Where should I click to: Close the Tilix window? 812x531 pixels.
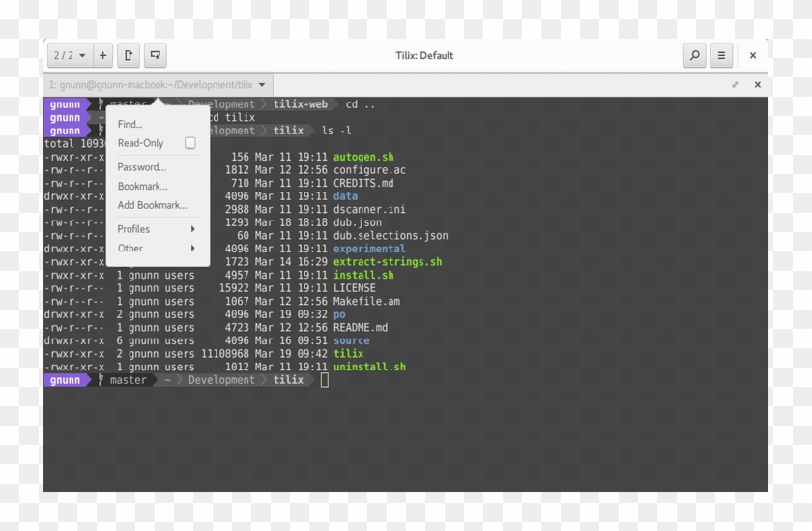point(753,55)
